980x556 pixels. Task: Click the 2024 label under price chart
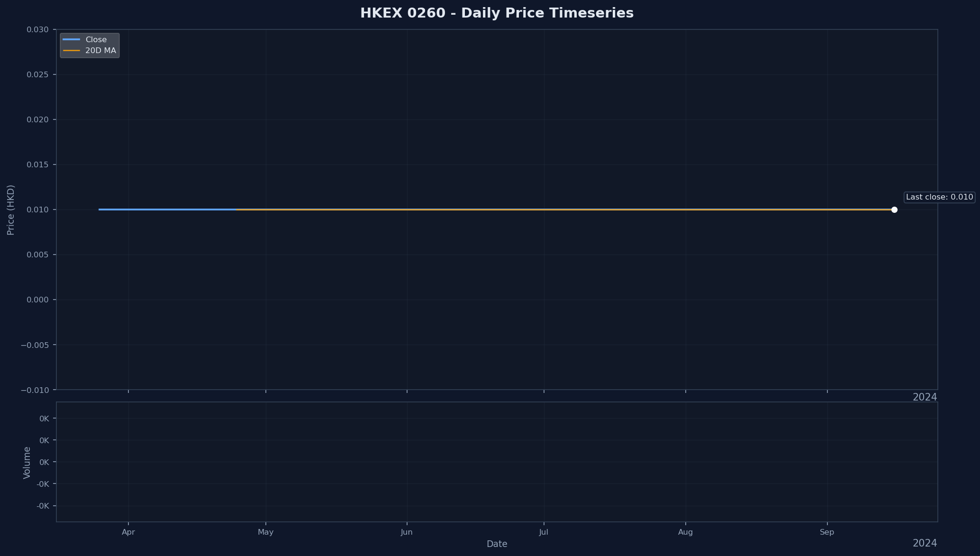pos(925,397)
